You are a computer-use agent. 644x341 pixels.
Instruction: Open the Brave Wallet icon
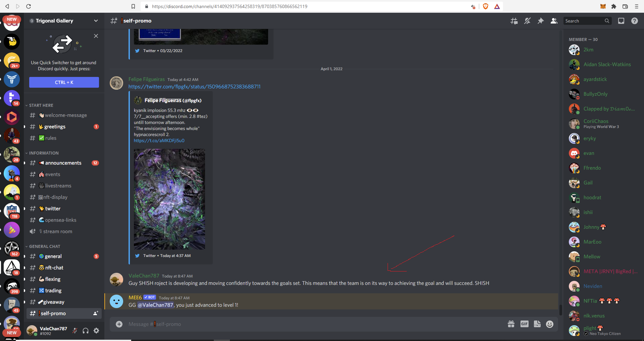coord(625,6)
